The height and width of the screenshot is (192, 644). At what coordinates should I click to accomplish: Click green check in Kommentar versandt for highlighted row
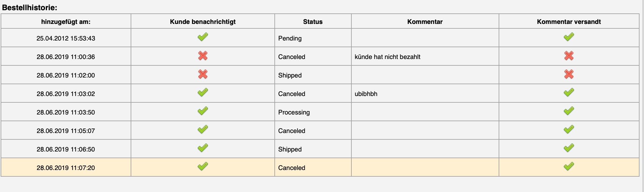569,166
